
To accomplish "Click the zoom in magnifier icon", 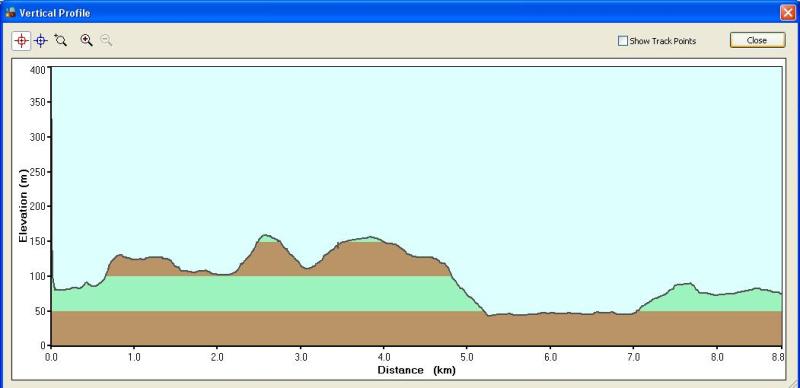I will [x=86, y=40].
